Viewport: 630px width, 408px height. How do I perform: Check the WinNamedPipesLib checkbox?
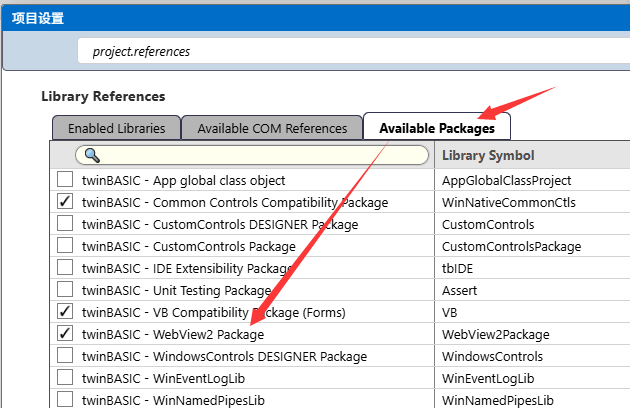coord(65,399)
